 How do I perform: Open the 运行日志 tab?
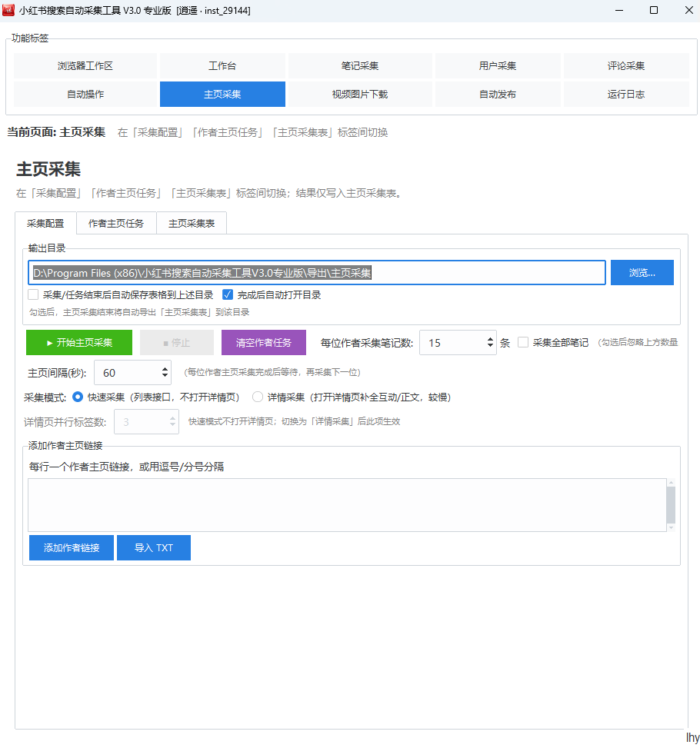click(x=626, y=94)
